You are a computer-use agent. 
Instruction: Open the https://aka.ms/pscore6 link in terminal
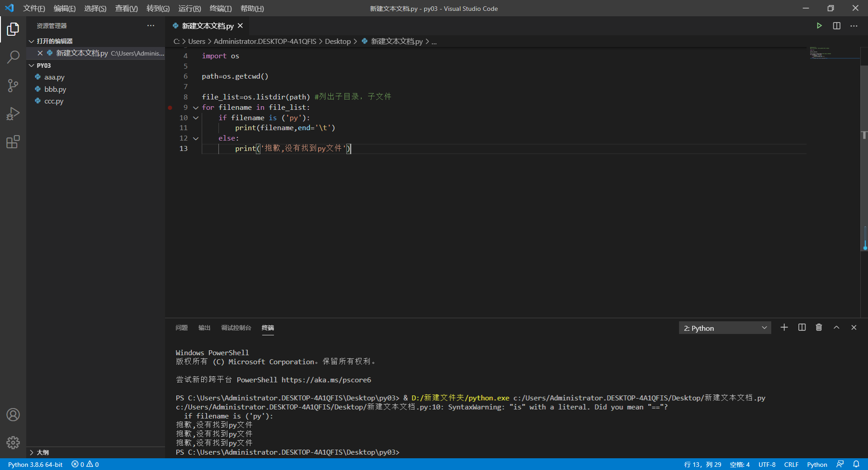pos(326,380)
